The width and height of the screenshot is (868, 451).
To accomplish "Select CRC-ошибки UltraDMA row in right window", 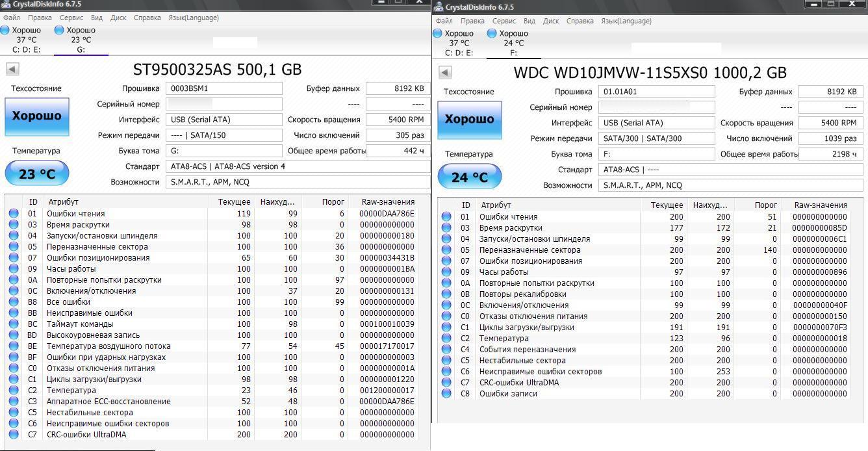I will 650,383.
